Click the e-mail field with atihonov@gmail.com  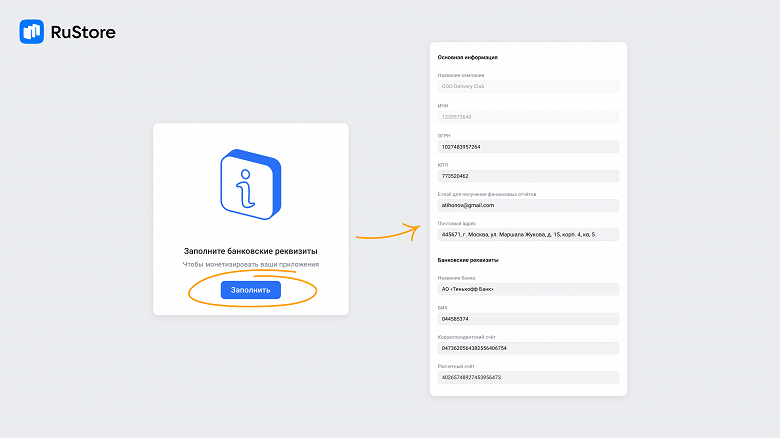pyautogui.click(x=528, y=205)
